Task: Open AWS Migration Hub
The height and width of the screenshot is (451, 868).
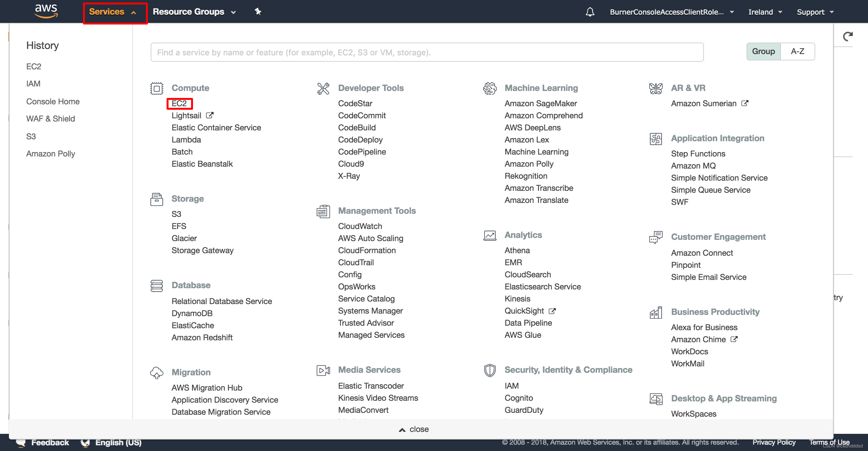Action: coord(207,388)
